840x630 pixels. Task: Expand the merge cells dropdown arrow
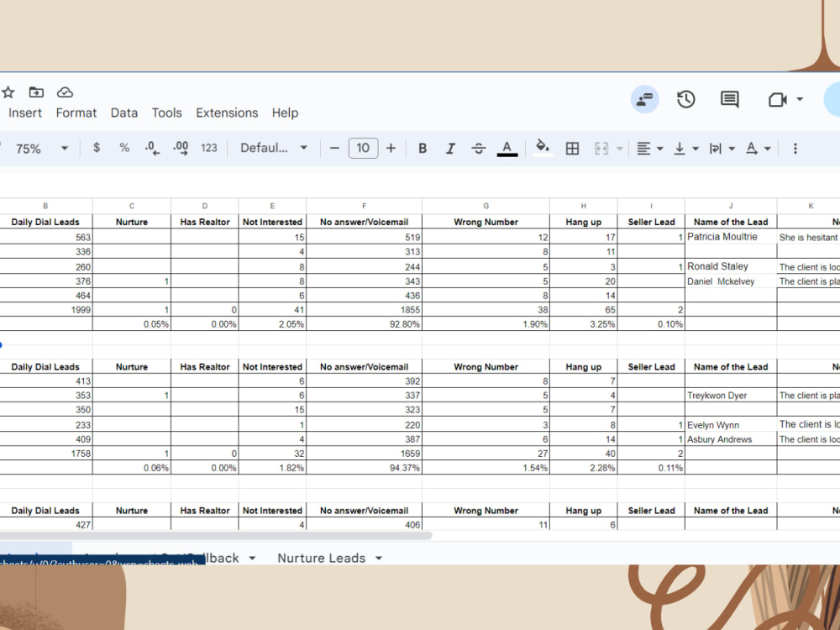coord(619,149)
